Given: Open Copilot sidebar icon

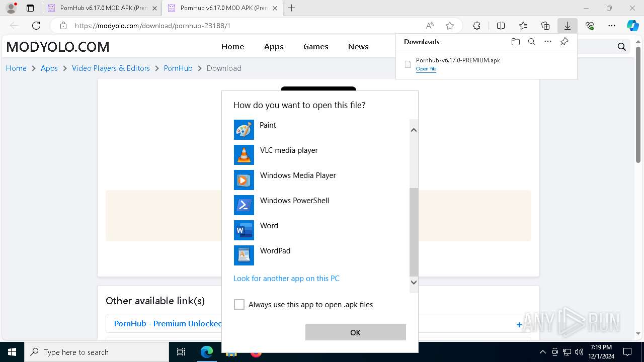Looking at the screenshot, I should point(632,26).
